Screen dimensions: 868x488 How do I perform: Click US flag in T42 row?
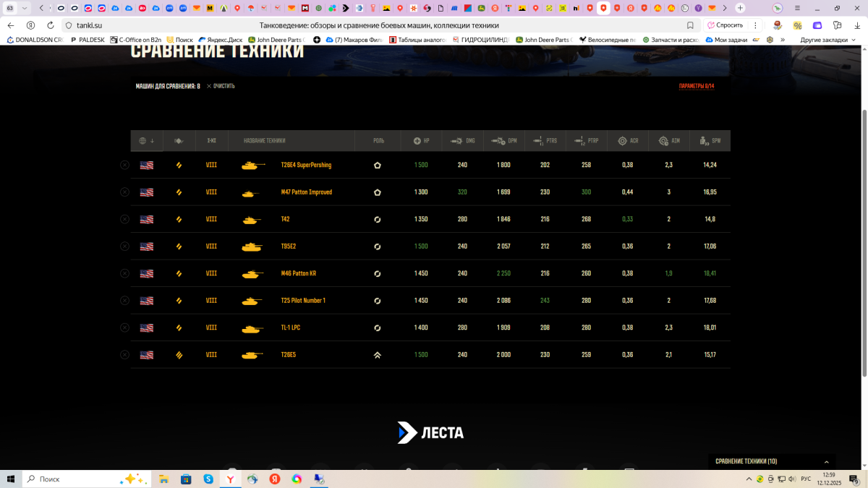147,219
